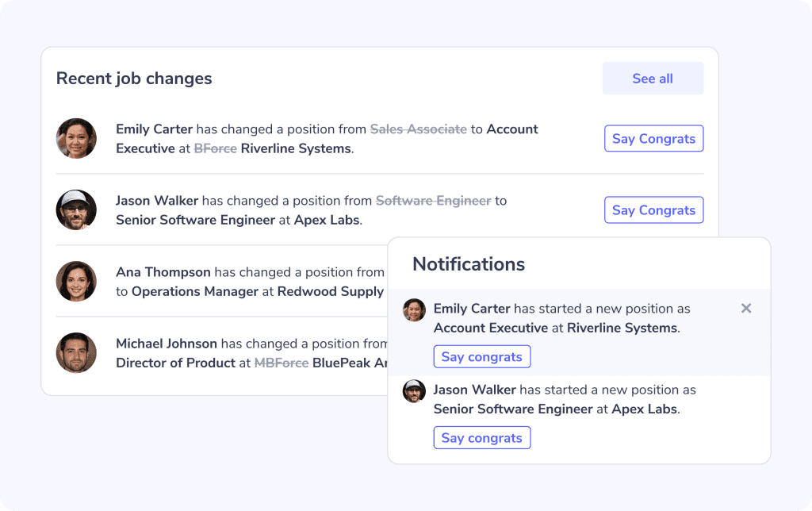Click Jason Walker's small notification avatar
The image size is (812, 511).
pos(414,391)
